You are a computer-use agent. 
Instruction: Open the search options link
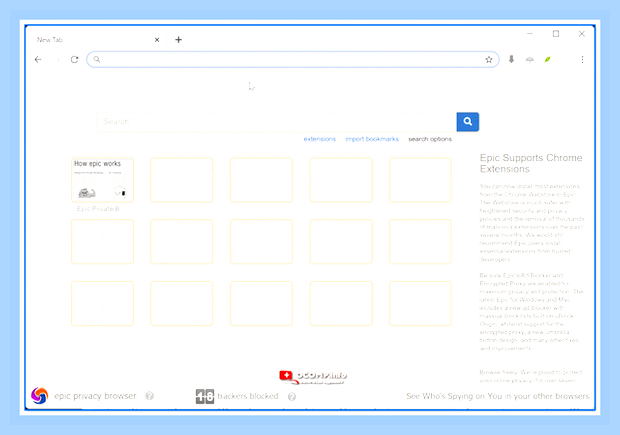[x=430, y=139]
